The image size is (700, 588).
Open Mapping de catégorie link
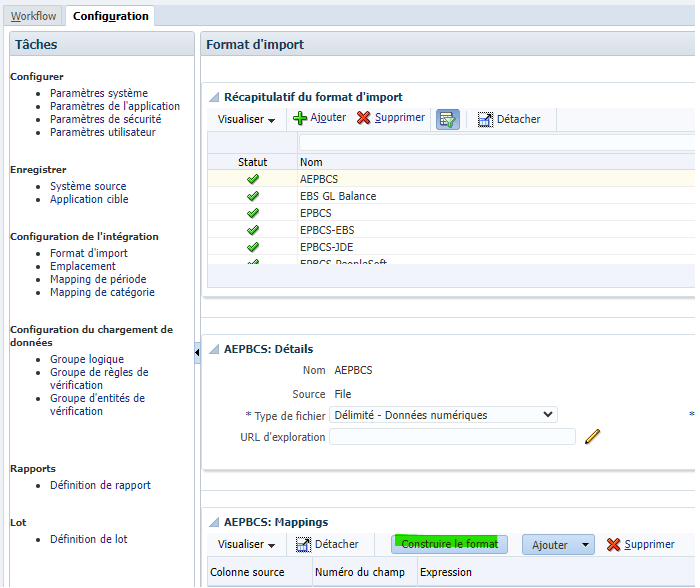pyautogui.click(x=102, y=292)
